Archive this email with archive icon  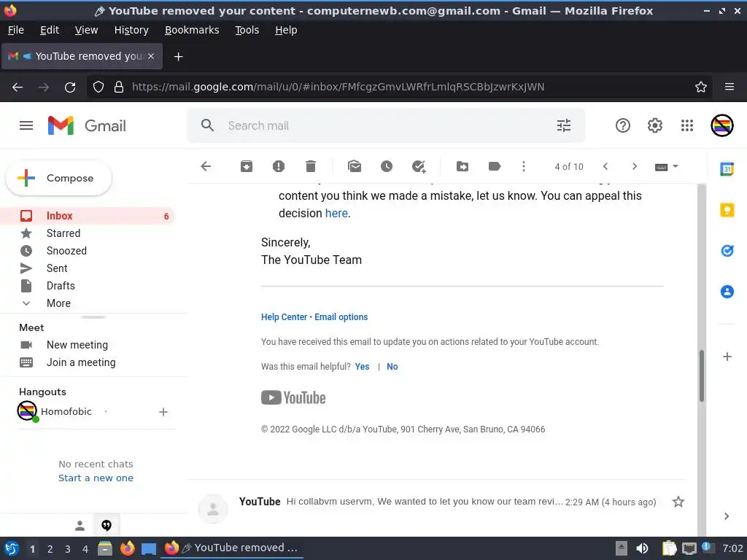tap(247, 166)
